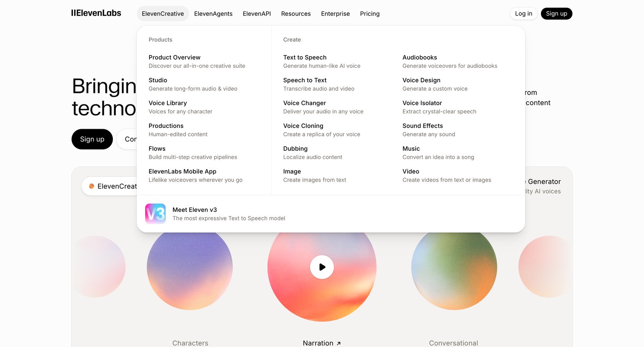Click the Conversational label
644x347 pixels.
tap(454, 343)
